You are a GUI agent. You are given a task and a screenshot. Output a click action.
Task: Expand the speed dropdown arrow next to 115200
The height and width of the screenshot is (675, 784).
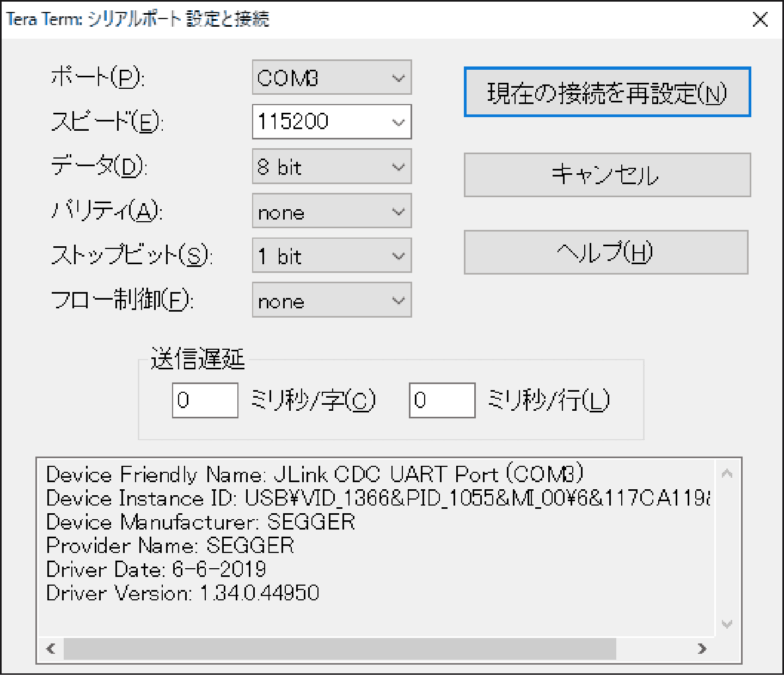399,122
